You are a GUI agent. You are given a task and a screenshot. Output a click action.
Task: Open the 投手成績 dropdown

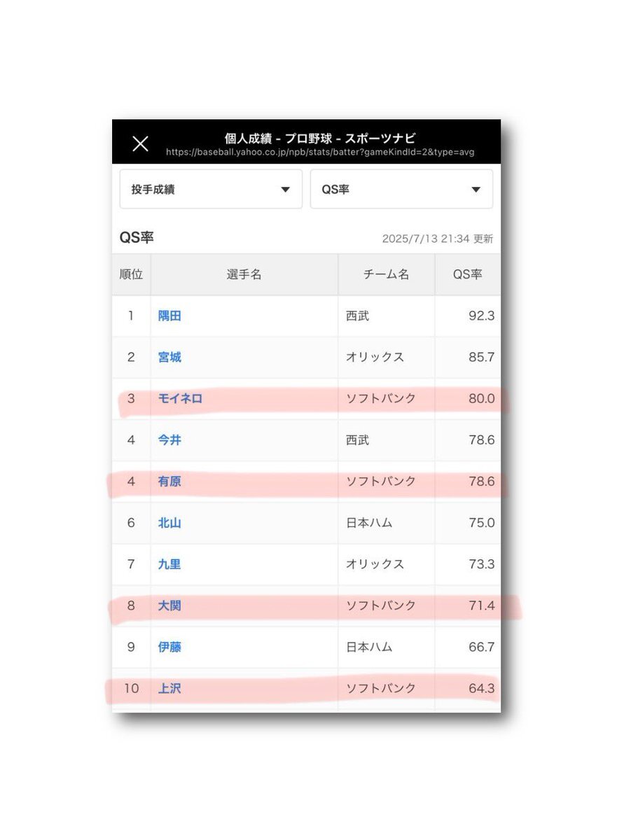(211, 189)
